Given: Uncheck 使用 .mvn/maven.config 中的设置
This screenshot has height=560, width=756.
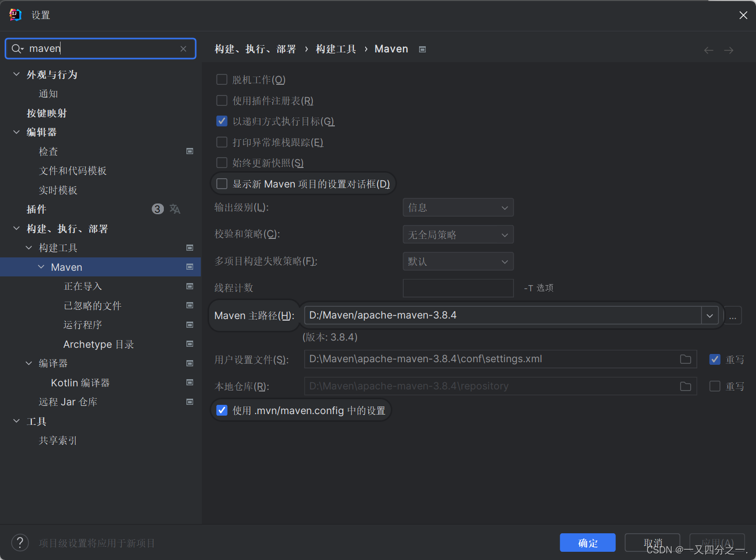Looking at the screenshot, I should [x=222, y=410].
